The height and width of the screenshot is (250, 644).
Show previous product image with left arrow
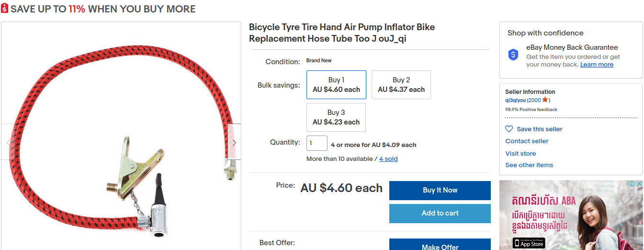(x=8, y=142)
